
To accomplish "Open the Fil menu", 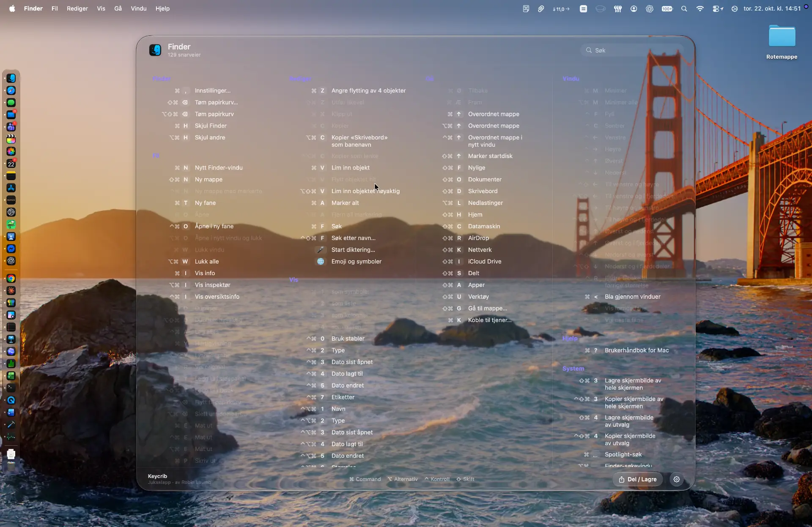I will click(55, 8).
